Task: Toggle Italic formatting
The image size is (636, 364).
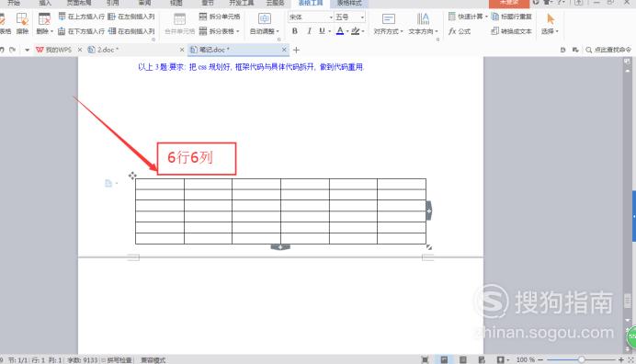Action: pyautogui.click(x=309, y=31)
